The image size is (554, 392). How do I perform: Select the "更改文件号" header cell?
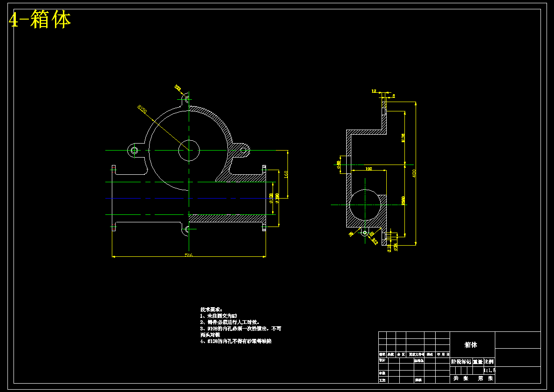(x=416, y=354)
